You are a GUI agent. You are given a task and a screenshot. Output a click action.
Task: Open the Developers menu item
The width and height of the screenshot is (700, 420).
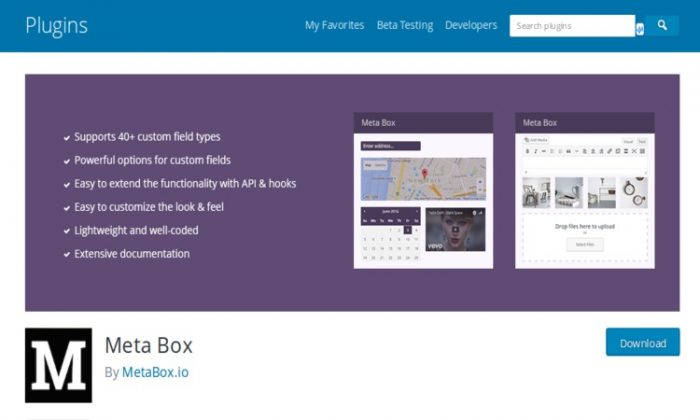pyautogui.click(x=471, y=25)
